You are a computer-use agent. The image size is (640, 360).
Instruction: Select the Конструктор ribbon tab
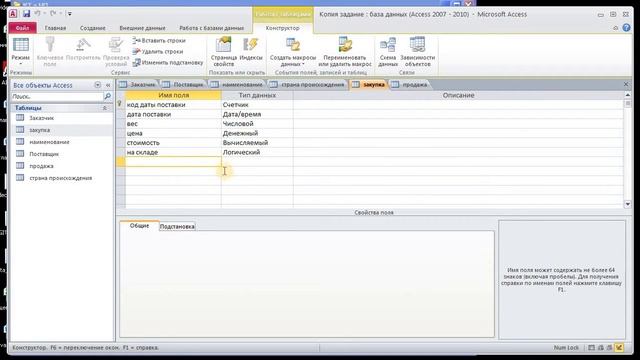[282, 28]
